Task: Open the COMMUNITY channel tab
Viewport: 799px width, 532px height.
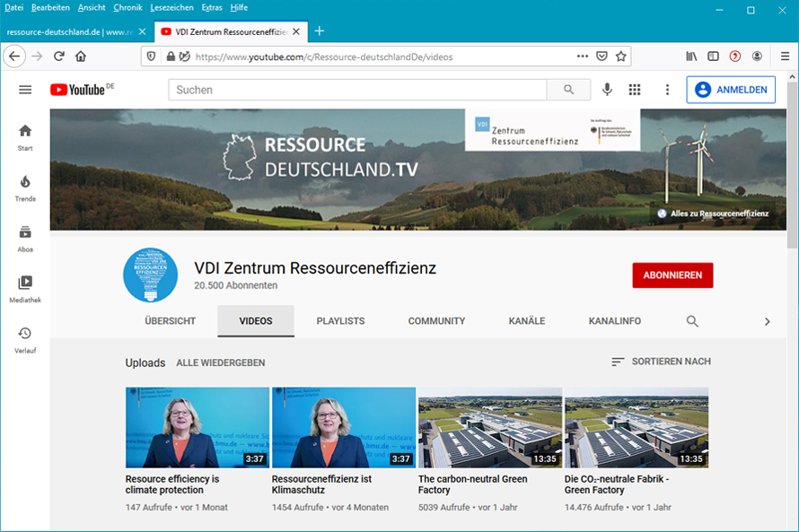Action: (x=436, y=321)
